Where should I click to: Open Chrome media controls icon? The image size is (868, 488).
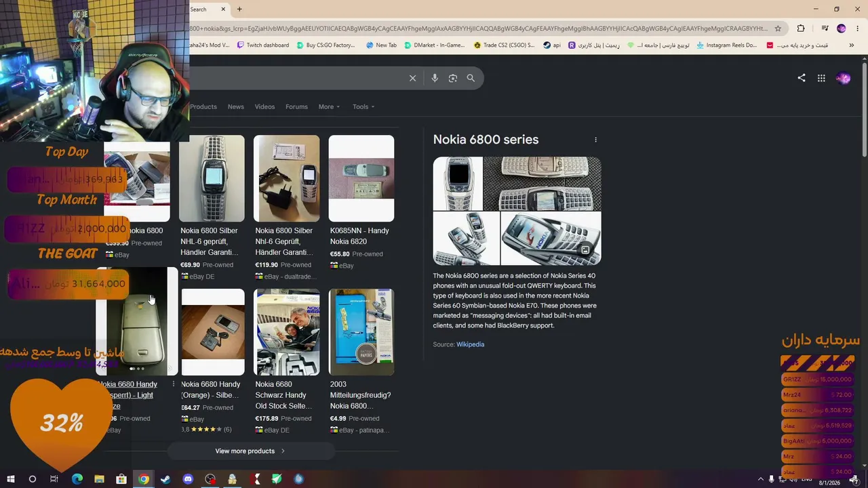click(x=825, y=28)
